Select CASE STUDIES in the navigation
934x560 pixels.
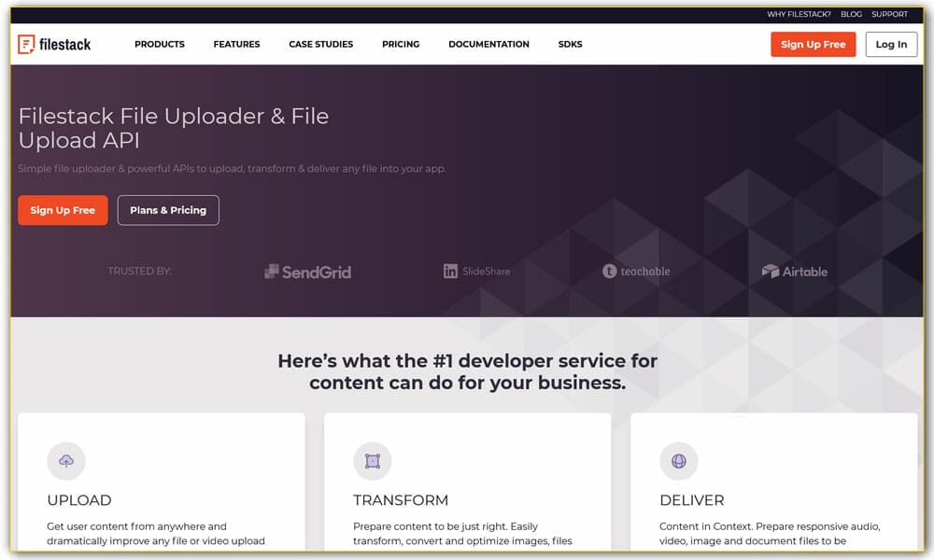[x=320, y=44]
